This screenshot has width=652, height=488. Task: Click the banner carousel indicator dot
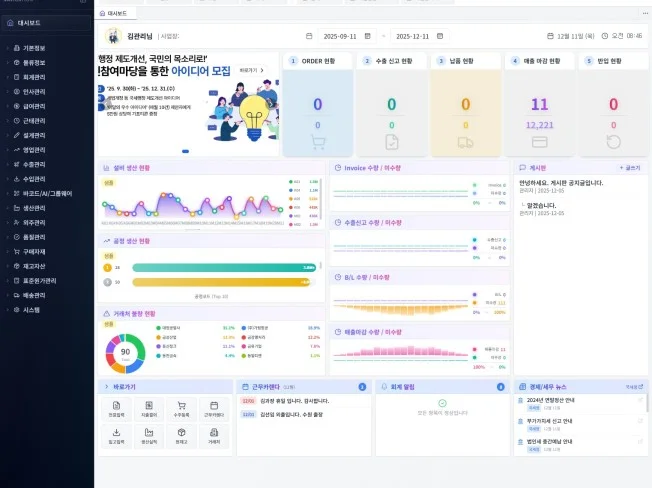[185, 151]
